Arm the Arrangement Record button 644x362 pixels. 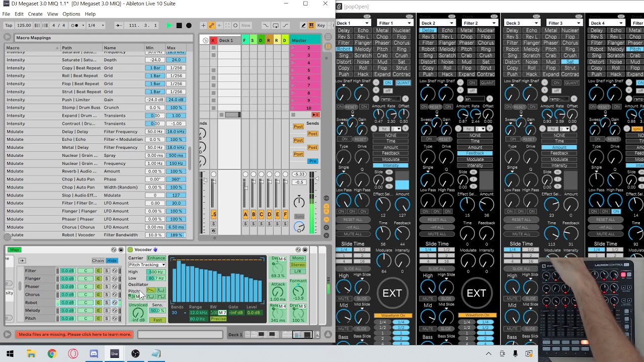(189, 25)
